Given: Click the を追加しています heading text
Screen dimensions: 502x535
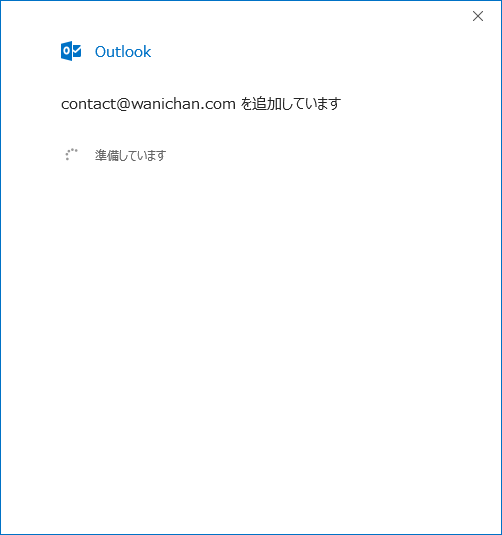Looking at the screenshot, I should 290,104.
